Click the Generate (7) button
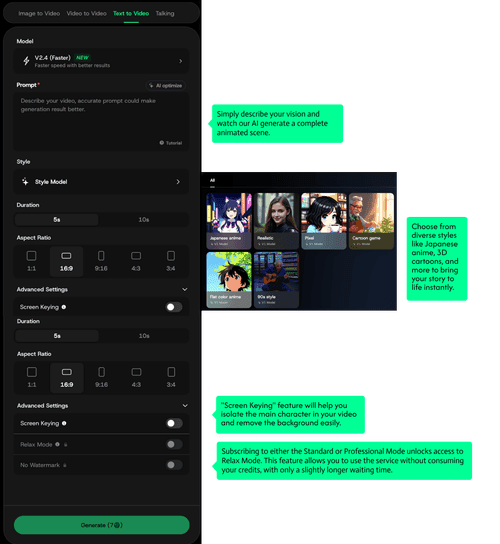 click(x=102, y=525)
